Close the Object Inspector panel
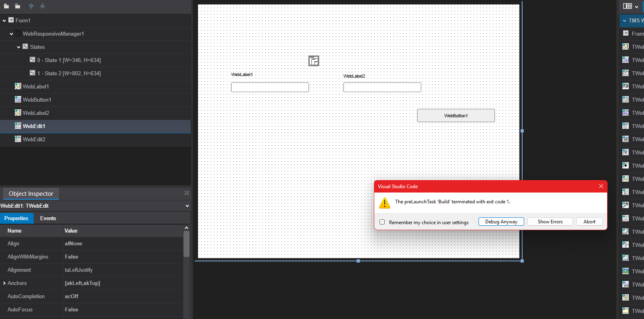Image resolution: width=644 pixels, height=319 pixels. tap(187, 193)
